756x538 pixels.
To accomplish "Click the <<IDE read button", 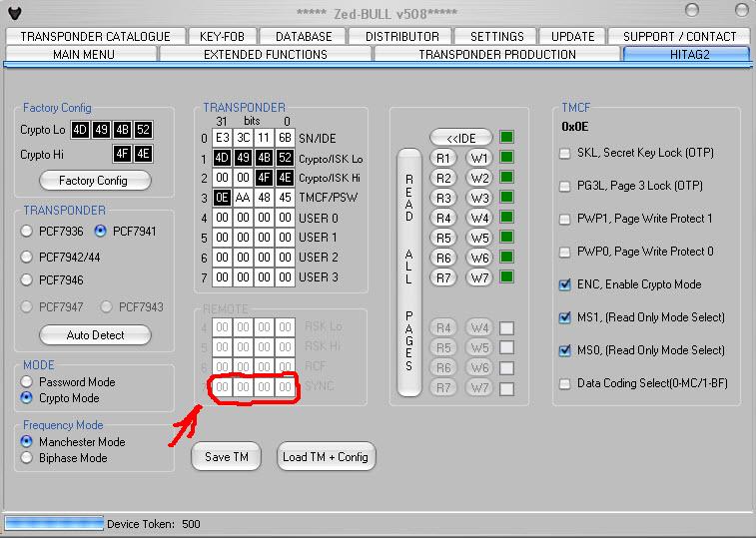I will click(461, 138).
